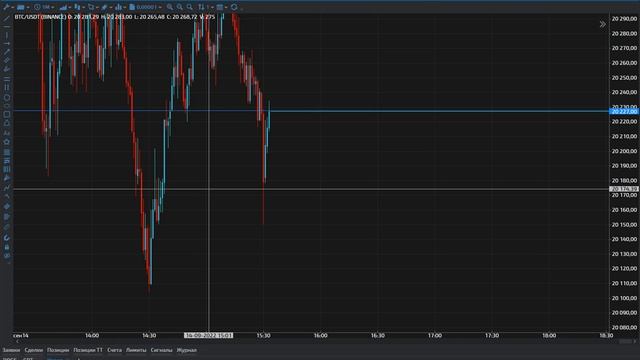The height and width of the screenshot is (360, 640).
Task: Select the rectangle drawing tool
Action: click(7, 114)
